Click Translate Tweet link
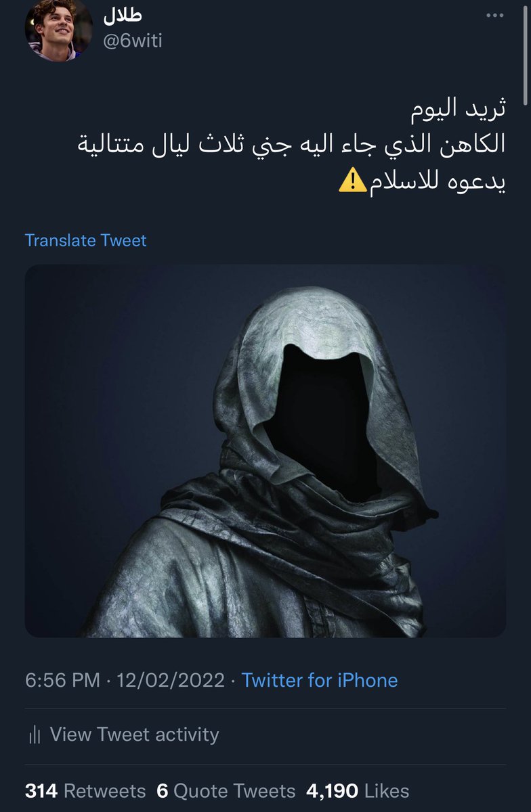531x812 pixels. pos(85,240)
